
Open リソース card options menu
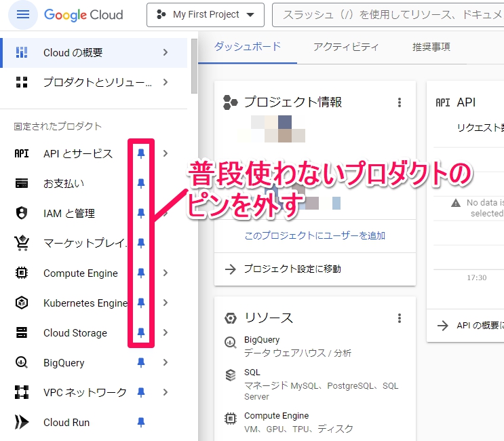pos(400,318)
